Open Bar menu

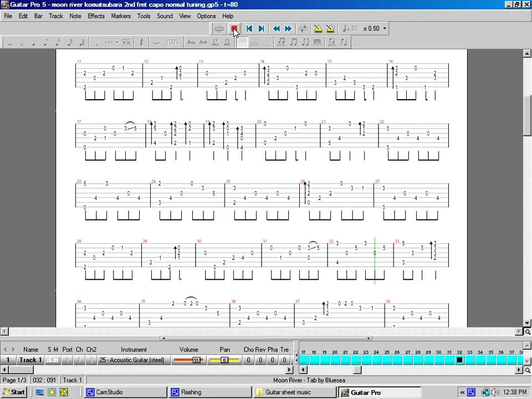tap(38, 16)
